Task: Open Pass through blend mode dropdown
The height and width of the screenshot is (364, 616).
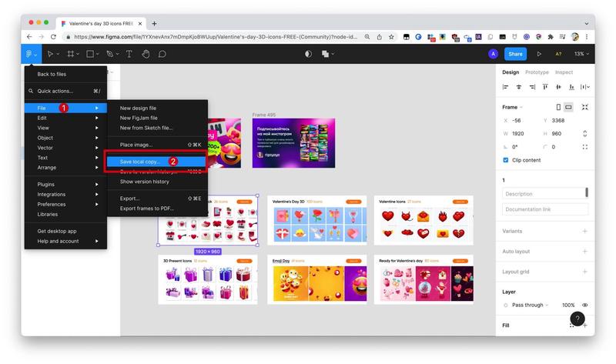Action: [530, 305]
